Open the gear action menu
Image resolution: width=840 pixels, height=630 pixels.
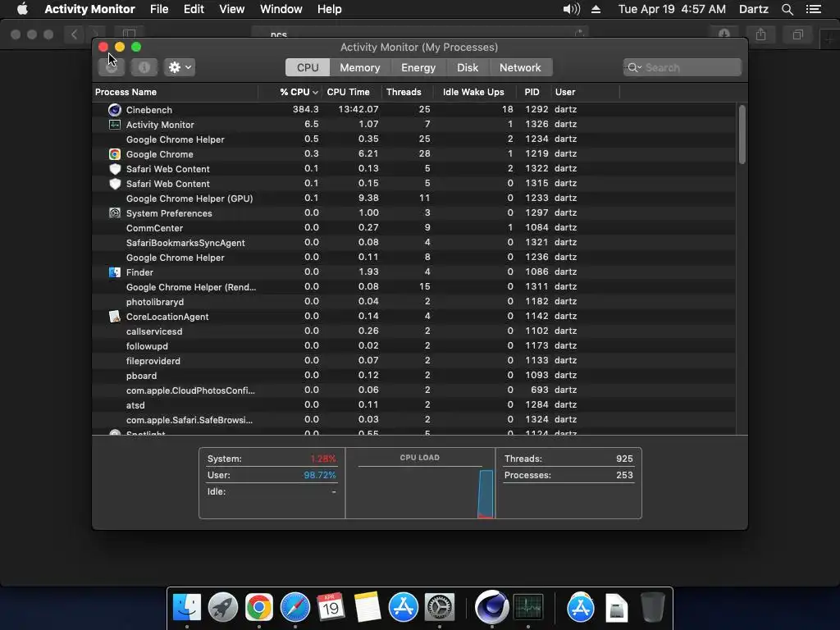[180, 67]
